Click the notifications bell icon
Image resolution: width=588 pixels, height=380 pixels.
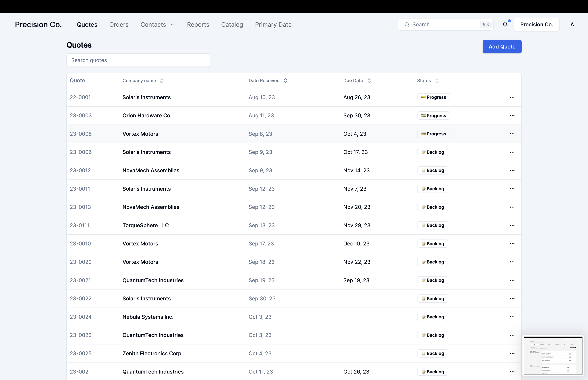(505, 25)
